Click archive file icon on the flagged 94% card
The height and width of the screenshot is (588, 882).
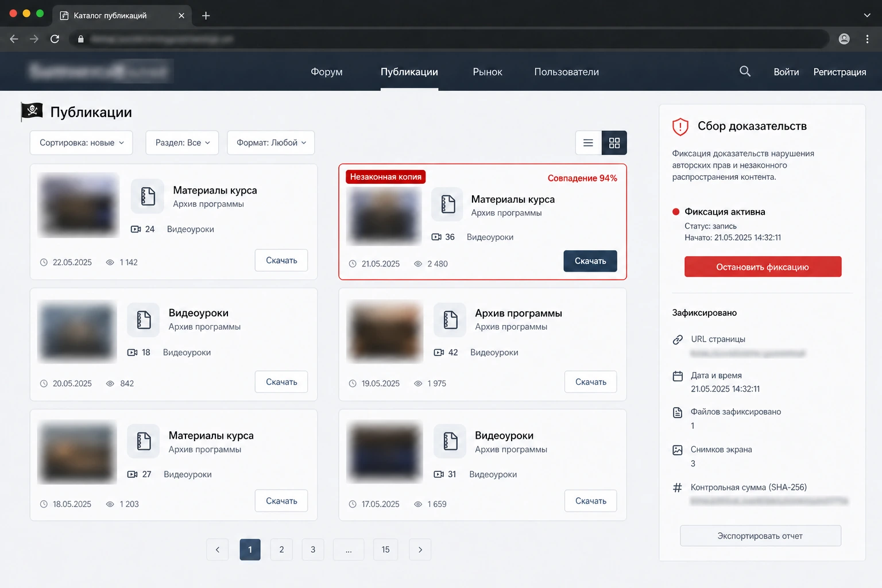point(447,204)
